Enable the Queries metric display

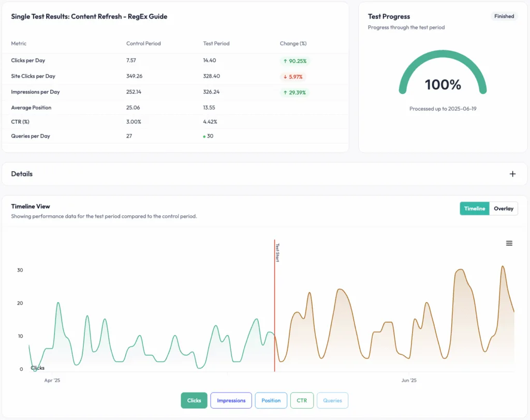[332, 400]
